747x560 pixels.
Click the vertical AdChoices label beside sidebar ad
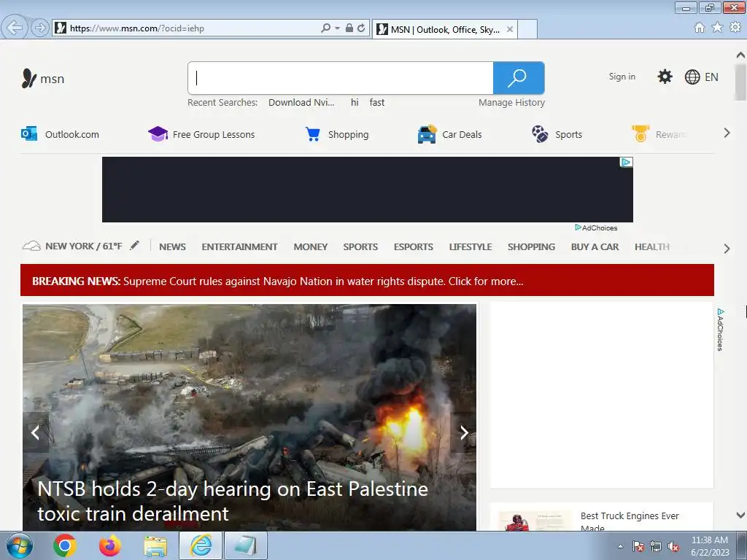click(x=721, y=330)
